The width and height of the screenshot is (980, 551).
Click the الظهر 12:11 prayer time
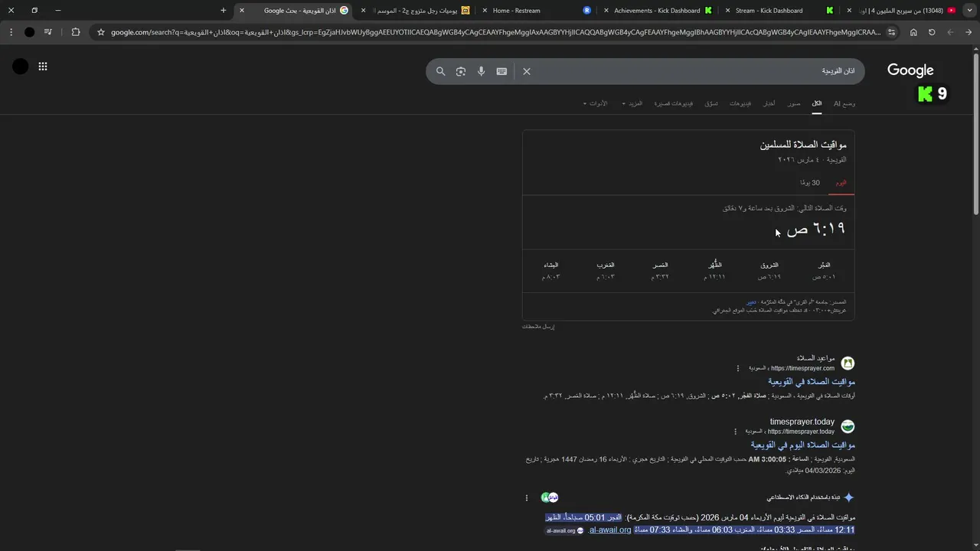(x=715, y=271)
